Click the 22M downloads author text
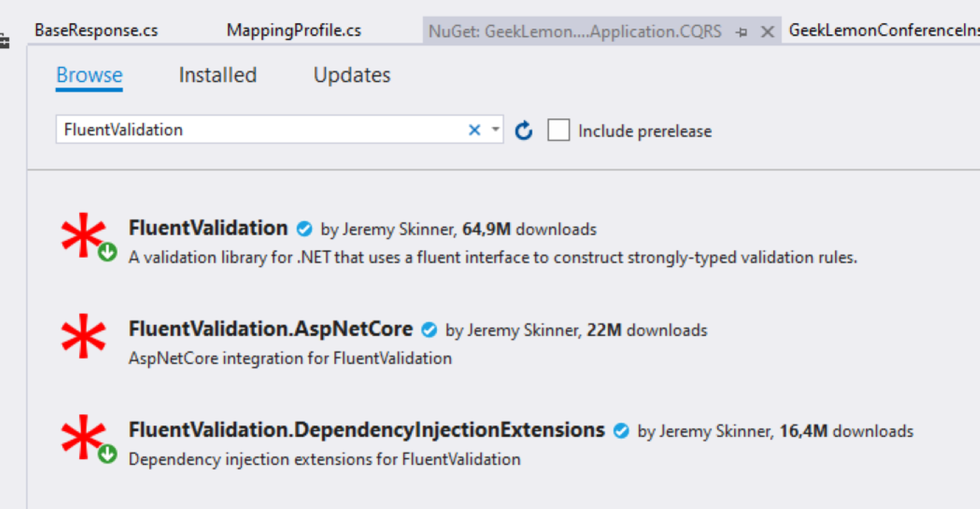The height and width of the screenshot is (509, 980). [577, 330]
